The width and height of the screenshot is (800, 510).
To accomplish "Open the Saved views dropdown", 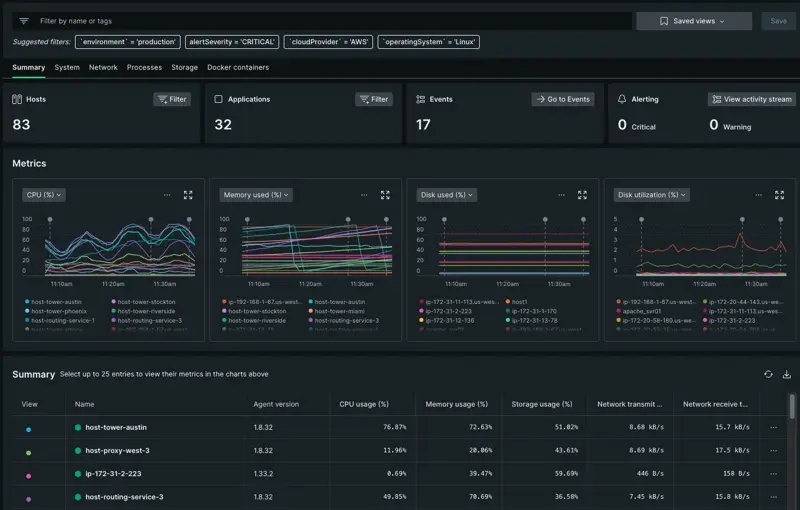I will (x=693, y=21).
